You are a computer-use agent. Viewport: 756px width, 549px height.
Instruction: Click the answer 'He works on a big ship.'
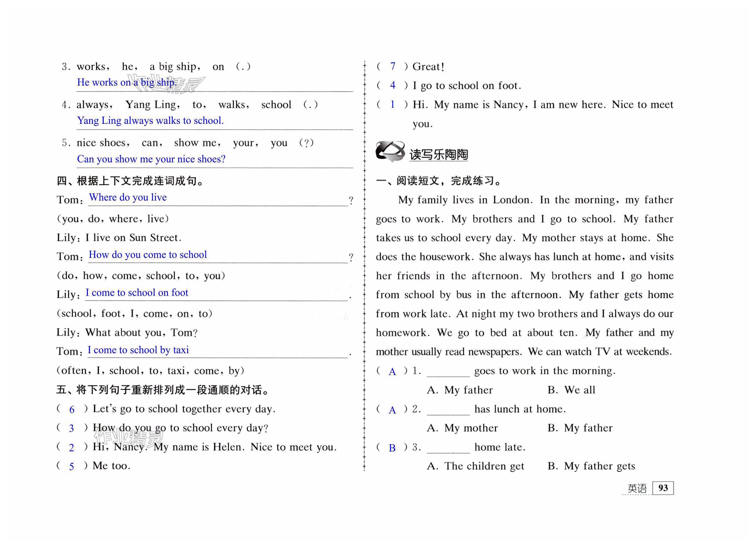coord(127,82)
